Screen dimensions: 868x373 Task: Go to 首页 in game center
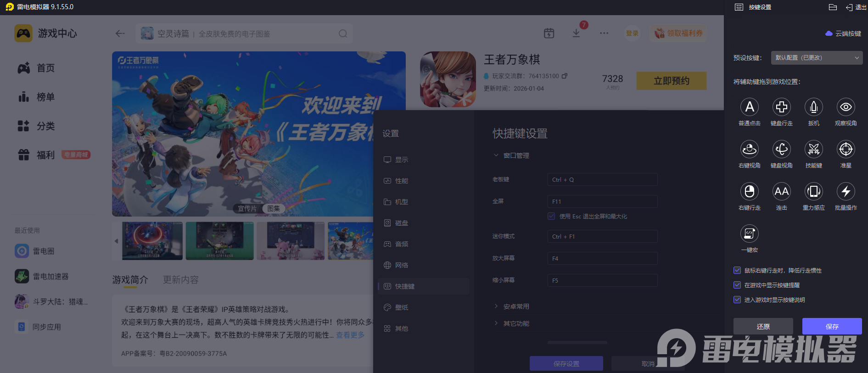[x=36, y=68]
